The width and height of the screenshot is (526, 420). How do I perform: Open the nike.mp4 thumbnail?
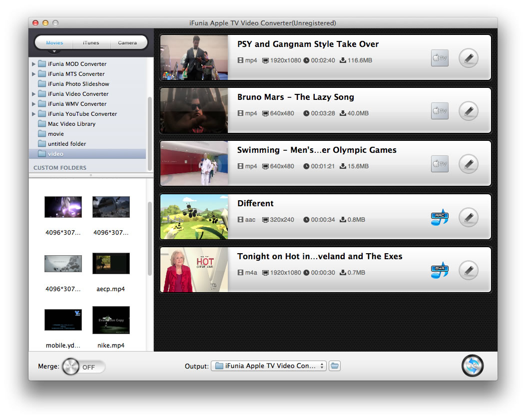111,320
